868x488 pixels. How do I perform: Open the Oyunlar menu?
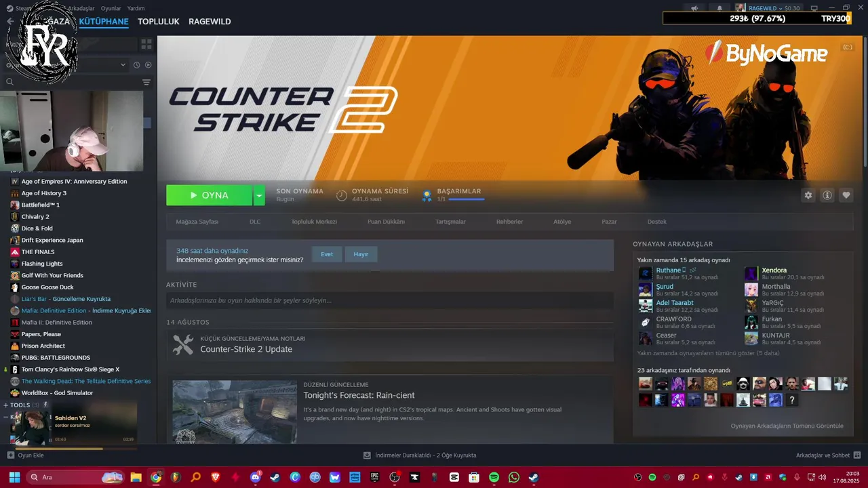click(x=111, y=8)
